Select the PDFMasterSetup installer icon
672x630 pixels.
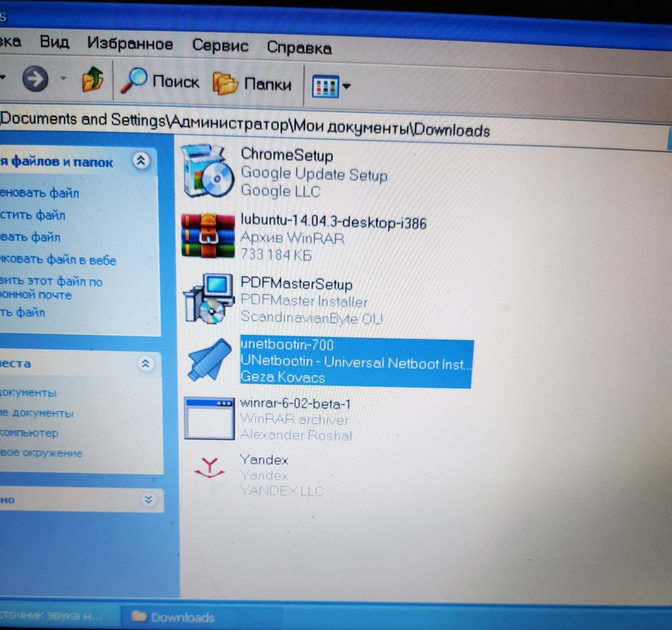(208, 299)
